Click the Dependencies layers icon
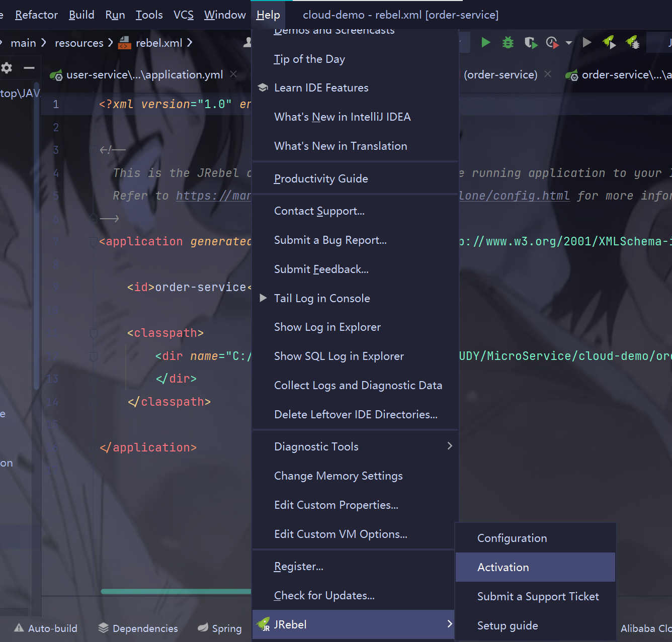The width and height of the screenshot is (672, 642). (103, 627)
